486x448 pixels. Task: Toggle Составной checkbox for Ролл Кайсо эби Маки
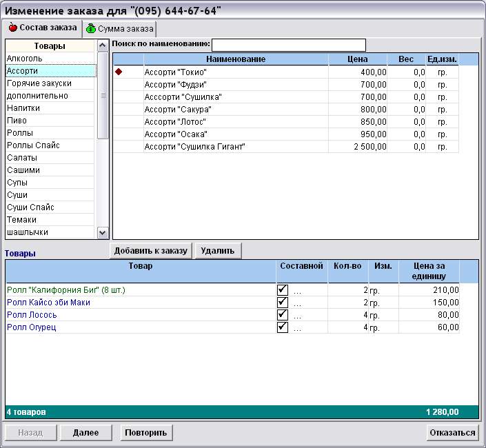282,303
